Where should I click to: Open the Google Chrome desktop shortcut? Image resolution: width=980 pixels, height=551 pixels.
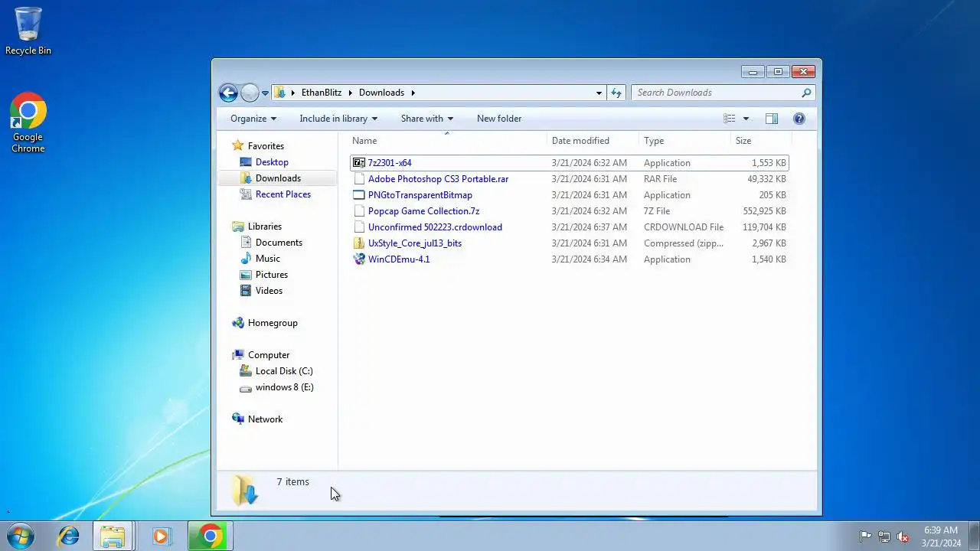[x=28, y=122]
